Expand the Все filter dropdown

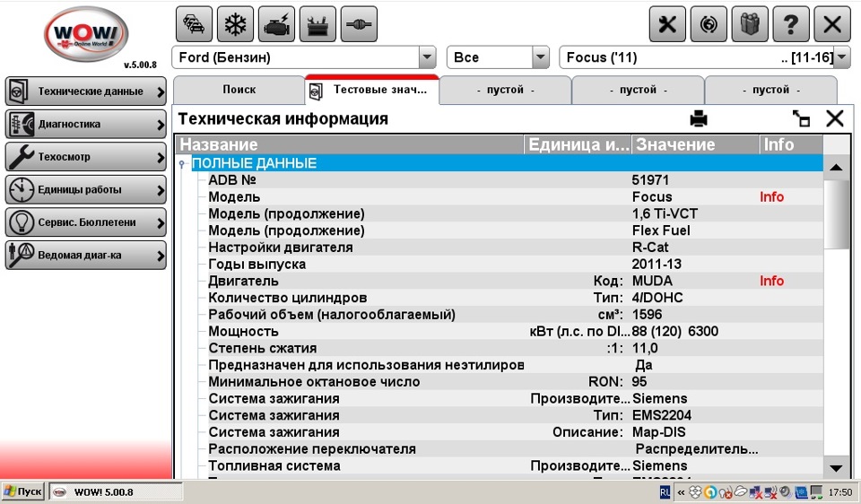coord(541,57)
